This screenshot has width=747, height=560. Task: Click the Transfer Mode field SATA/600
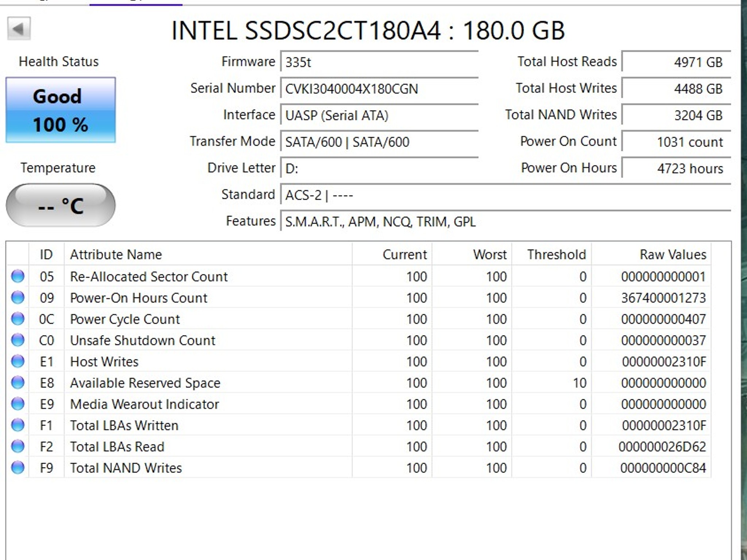379,141
